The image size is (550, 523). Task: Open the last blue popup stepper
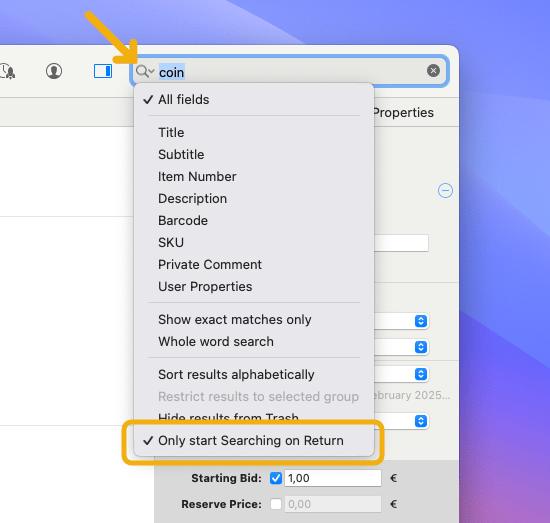pyautogui.click(x=421, y=421)
